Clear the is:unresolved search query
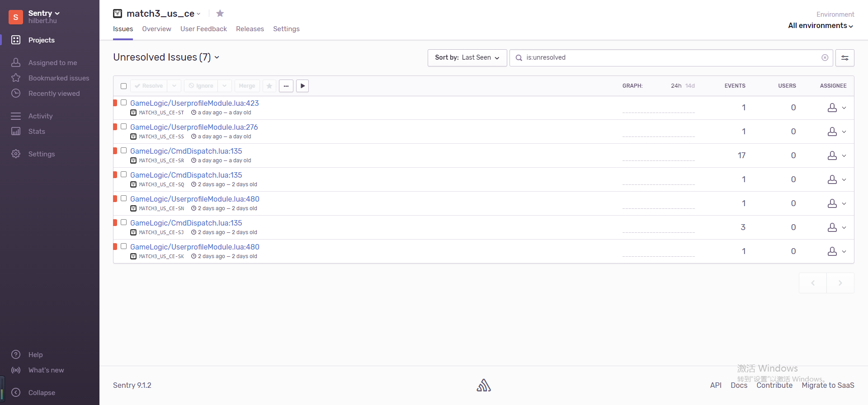This screenshot has width=868, height=405. 825,57
